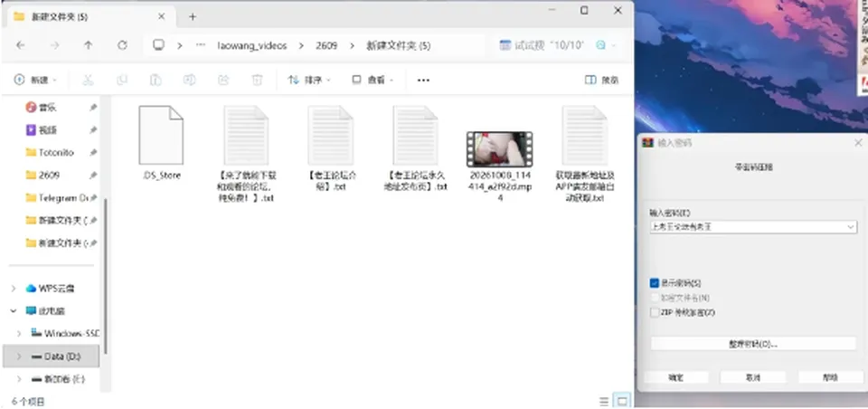Select the 【老王论坛介绍】.txt file
Viewport: 868px width, 409px height.
point(331,148)
